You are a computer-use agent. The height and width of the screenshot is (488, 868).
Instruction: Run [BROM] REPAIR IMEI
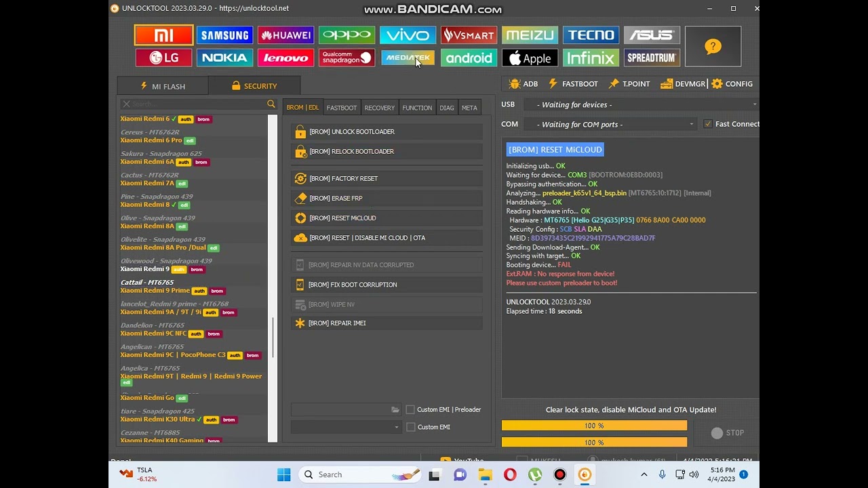[387, 323]
